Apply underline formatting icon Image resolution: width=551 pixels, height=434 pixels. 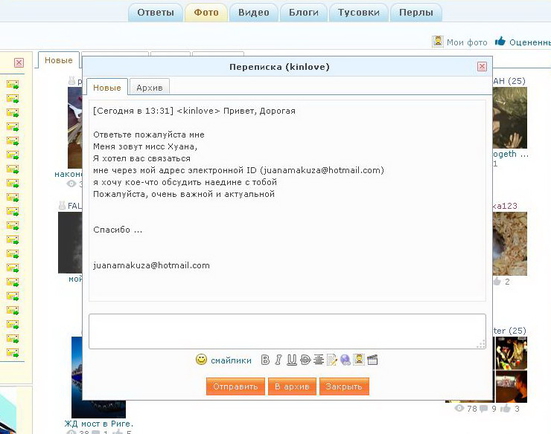coord(292,360)
